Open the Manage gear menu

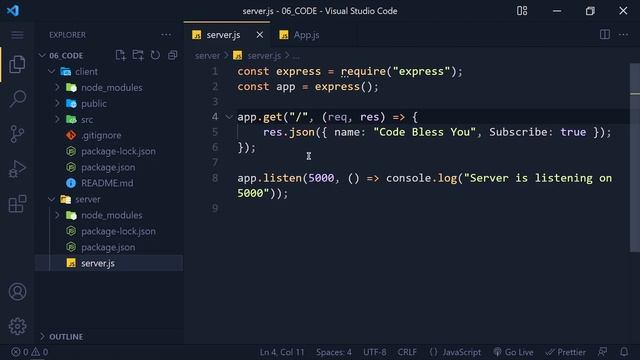(17, 326)
